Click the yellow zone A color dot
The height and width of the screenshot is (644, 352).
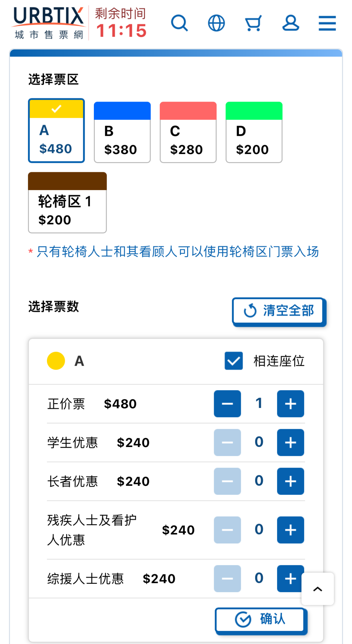(56, 361)
